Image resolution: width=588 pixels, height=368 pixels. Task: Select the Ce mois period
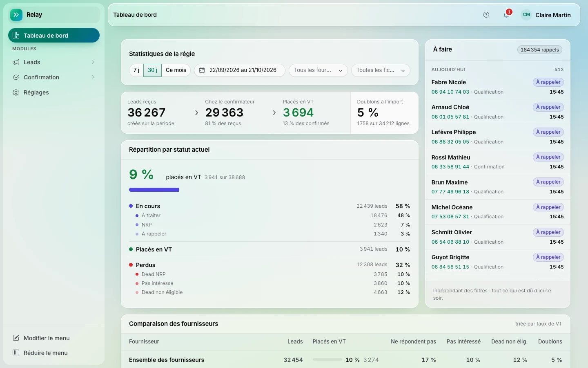click(x=176, y=70)
